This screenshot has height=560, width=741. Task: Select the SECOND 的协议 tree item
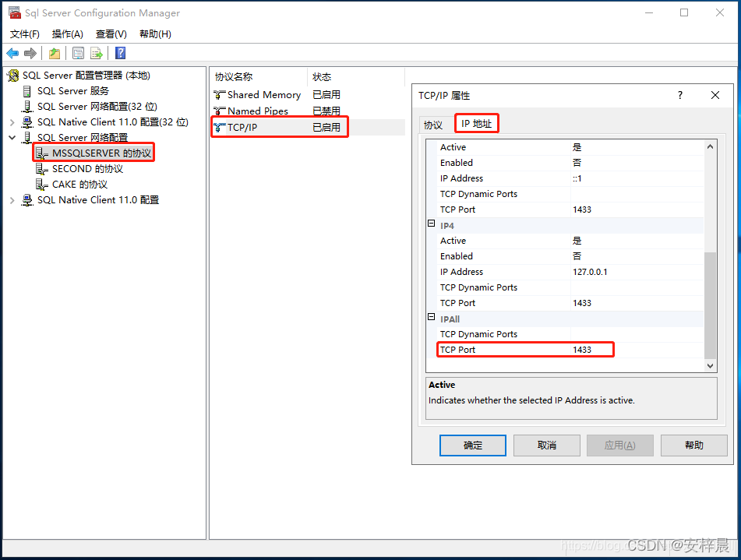[x=87, y=169]
